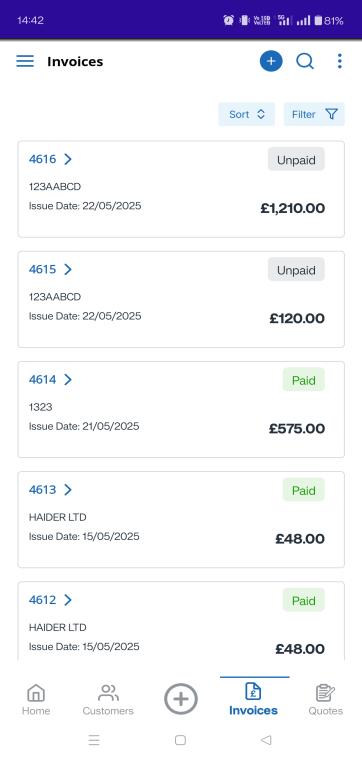Open the Customers tab
This screenshot has width=362, height=758.
click(108, 700)
